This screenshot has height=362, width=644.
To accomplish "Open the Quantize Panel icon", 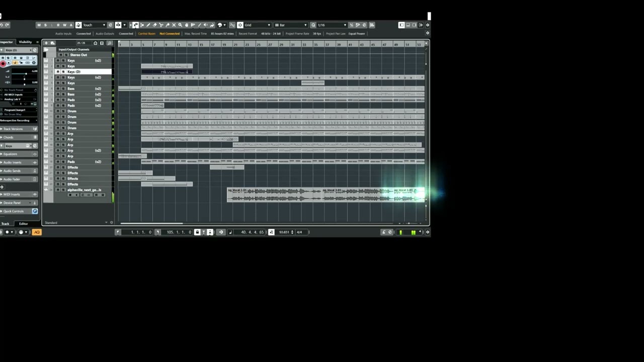I will [364, 25].
